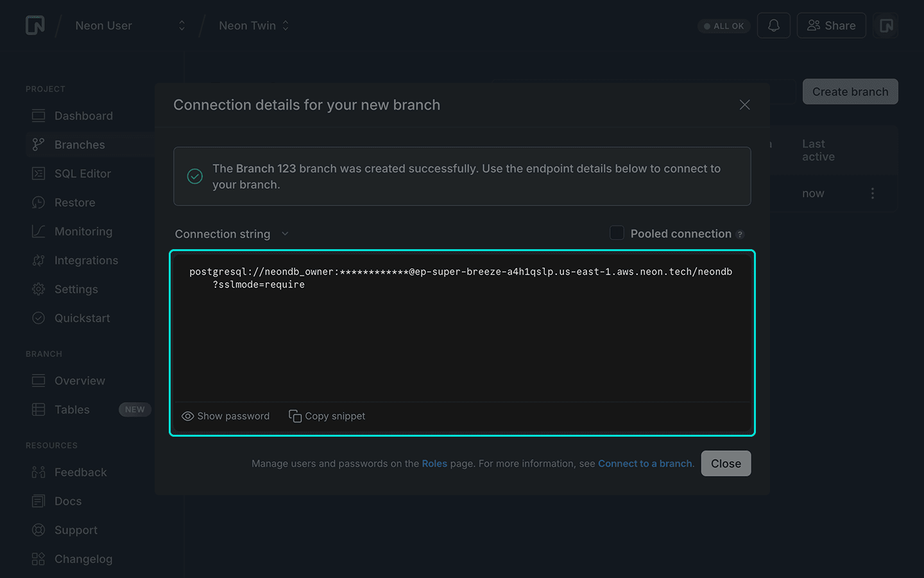Screen dimensions: 924x578
Task: Open the Tables label in sidebar
Action: pos(72,410)
